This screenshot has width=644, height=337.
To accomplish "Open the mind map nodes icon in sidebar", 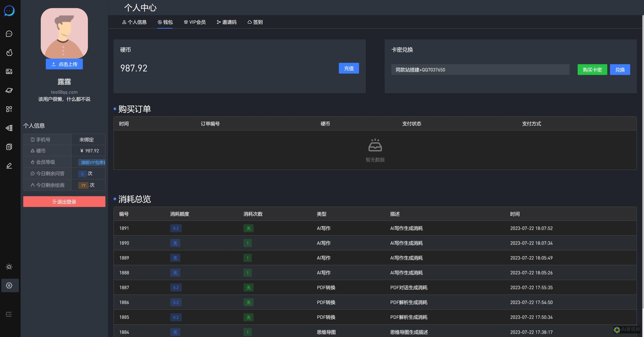I will pos(9,128).
